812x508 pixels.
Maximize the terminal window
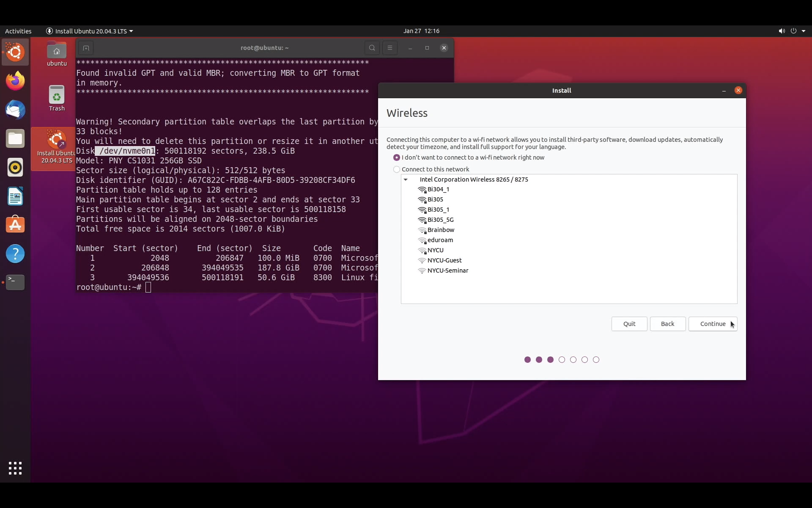pyautogui.click(x=427, y=48)
